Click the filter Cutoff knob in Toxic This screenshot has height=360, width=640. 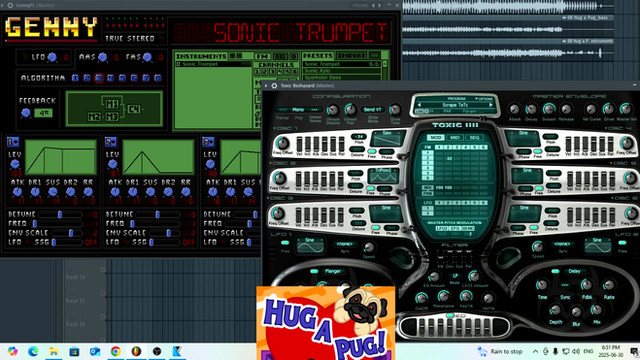421,298
